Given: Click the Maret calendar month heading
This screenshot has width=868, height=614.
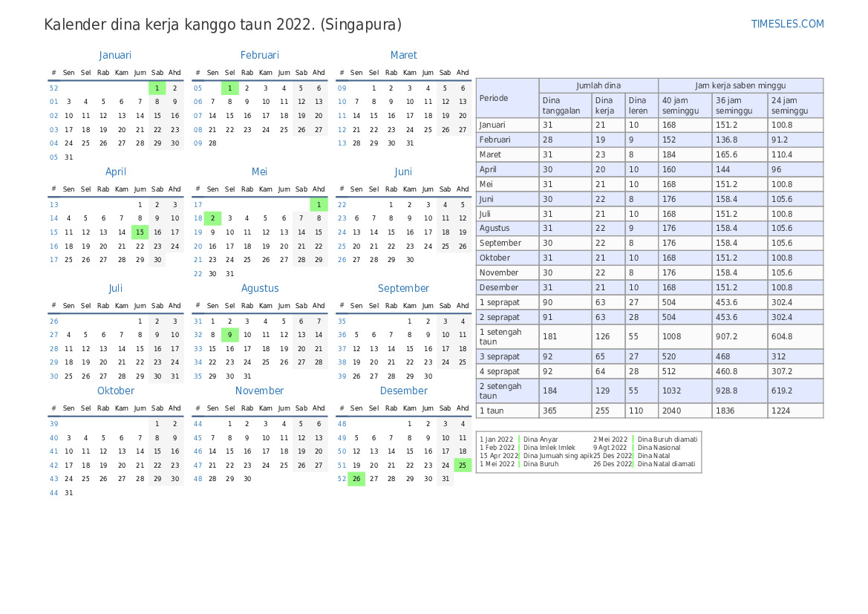Looking at the screenshot, I should (x=403, y=55).
